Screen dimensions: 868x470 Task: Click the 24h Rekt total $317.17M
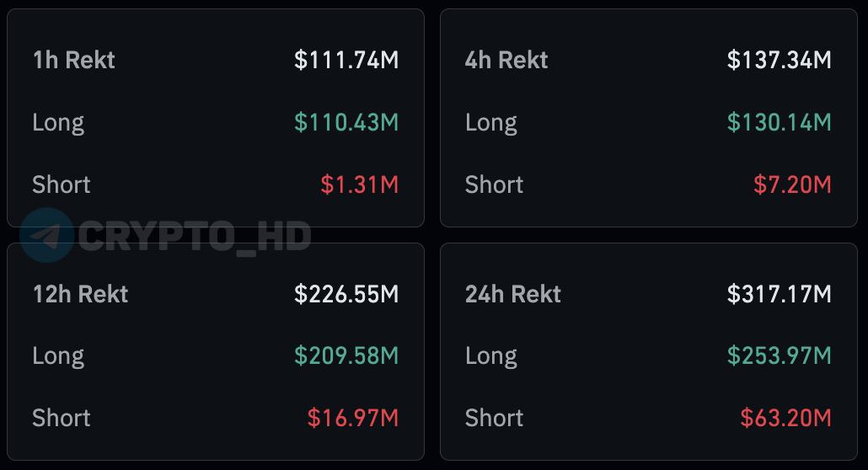(x=780, y=294)
